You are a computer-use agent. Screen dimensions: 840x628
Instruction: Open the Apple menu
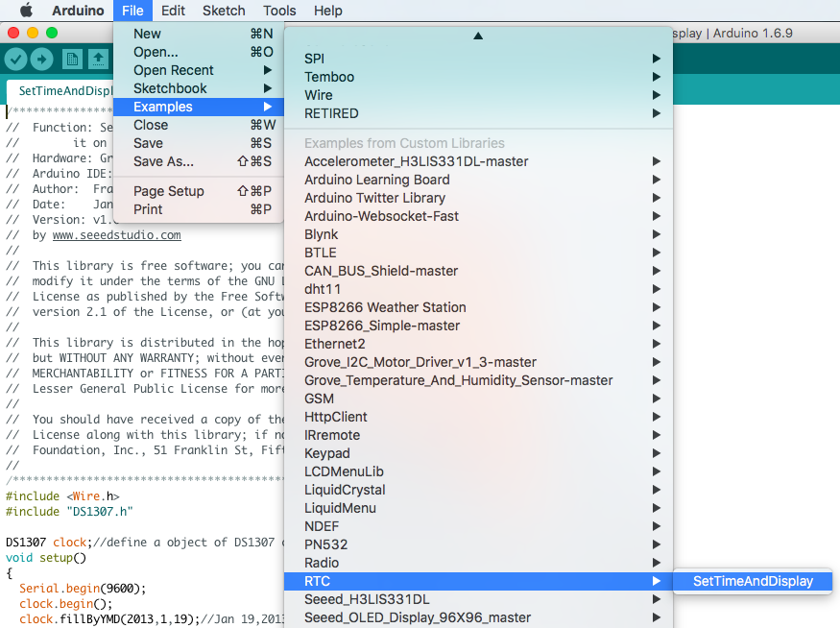pyautogui.click(x=26, y=11)
